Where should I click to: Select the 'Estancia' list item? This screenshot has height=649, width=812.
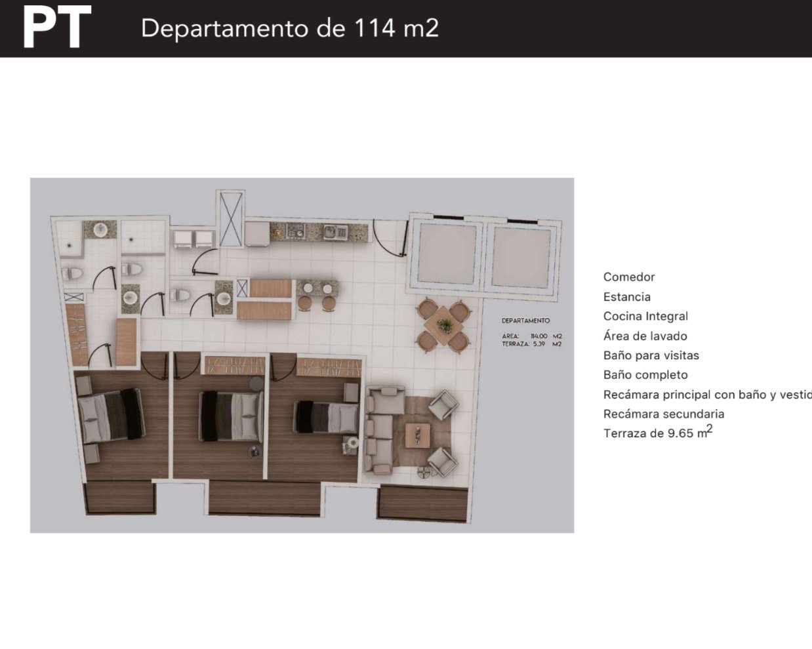(x=626, y=296)
